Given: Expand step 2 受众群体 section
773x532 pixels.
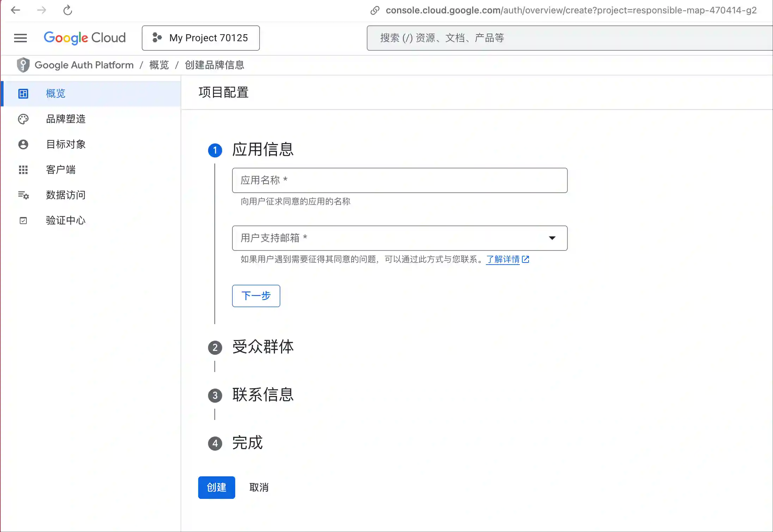Looking at the screenshot, I should 263,347.
